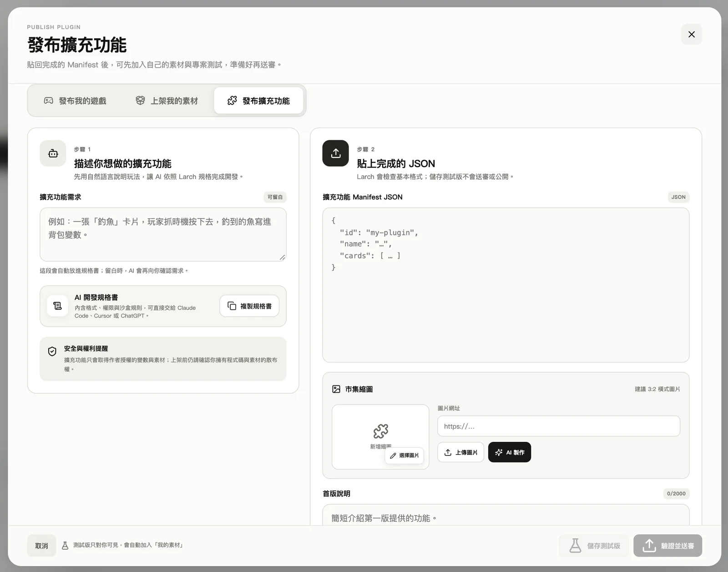The image size is (728, 572).
Task: Click the copy icon in 複製規格書
Action: [232, 306]
